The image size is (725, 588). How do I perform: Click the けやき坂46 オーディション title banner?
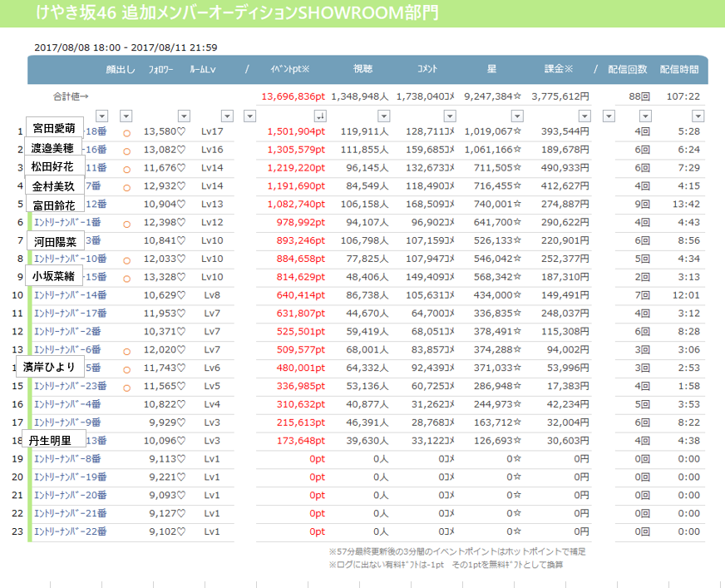(x=362, y=13)
